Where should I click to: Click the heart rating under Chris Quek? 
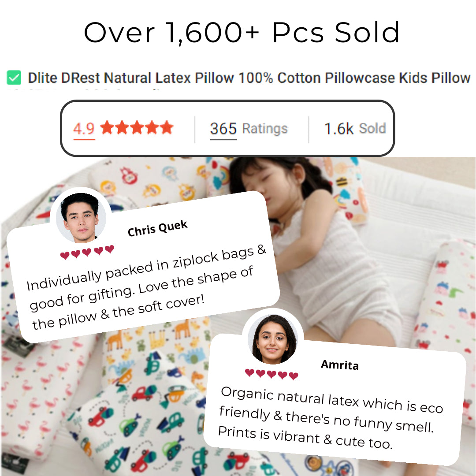click(x=87, y=253)
